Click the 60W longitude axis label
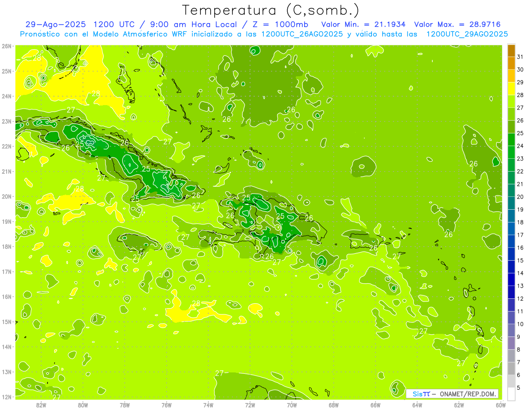Image resolution: width=532 pixels, height=411 pixels. (x=501, y=405)
